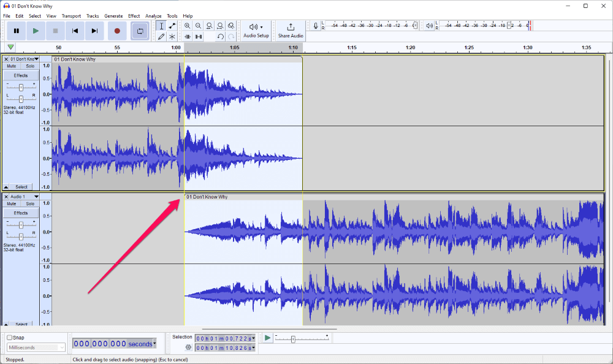Screen dimensions: 613x364
Task: Click the green timeline options triangle
Action: click(x=10, y=47)
